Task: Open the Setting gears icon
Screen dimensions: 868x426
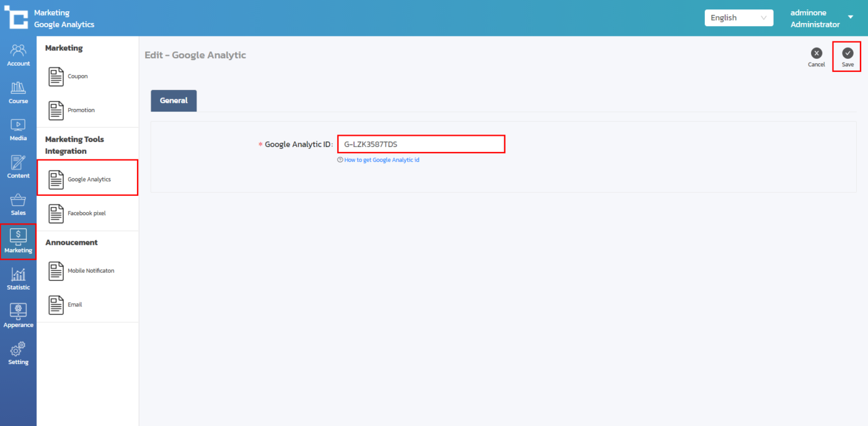Action: point(18,353)
